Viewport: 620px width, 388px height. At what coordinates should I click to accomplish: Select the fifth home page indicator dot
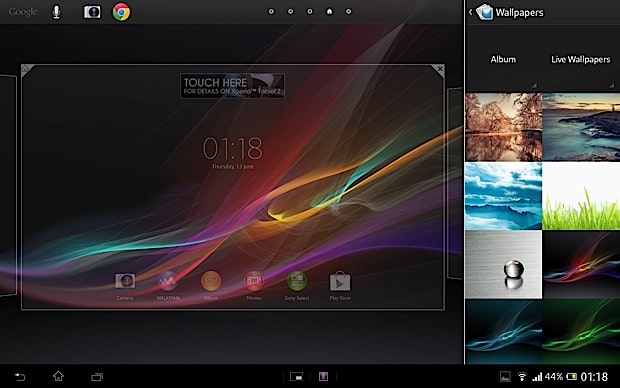tap(348, 11)
